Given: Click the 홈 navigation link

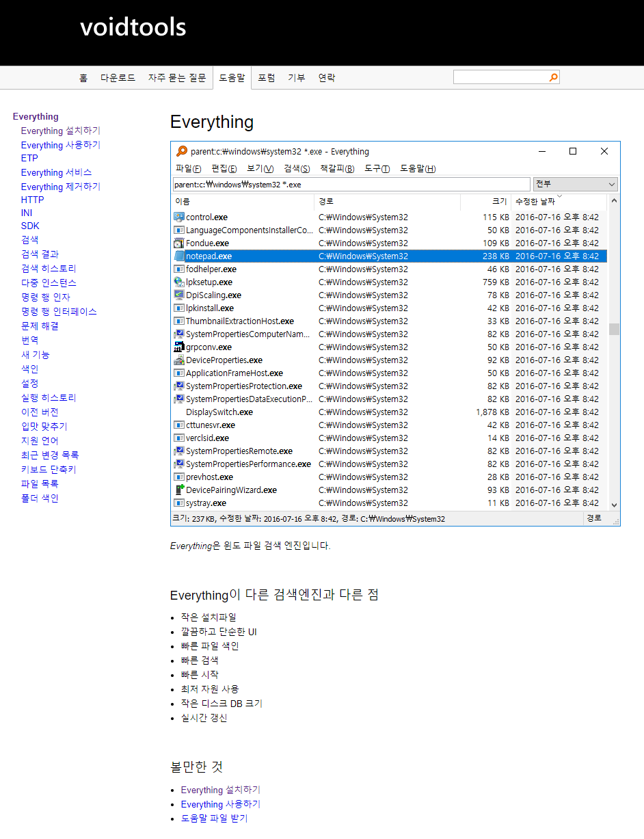Looking at the screenshot, I should 83,78.
